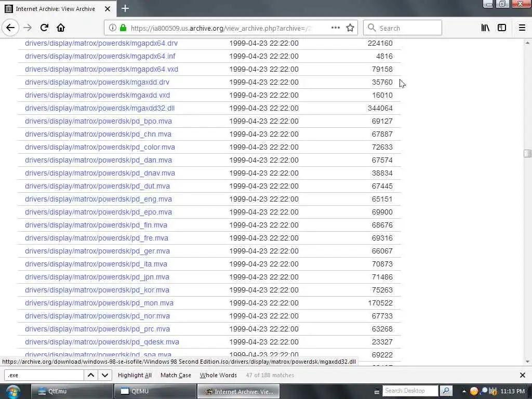The height and width of the screenshot is (399, 532).
Task: Close the find bar
Action: 523,375
